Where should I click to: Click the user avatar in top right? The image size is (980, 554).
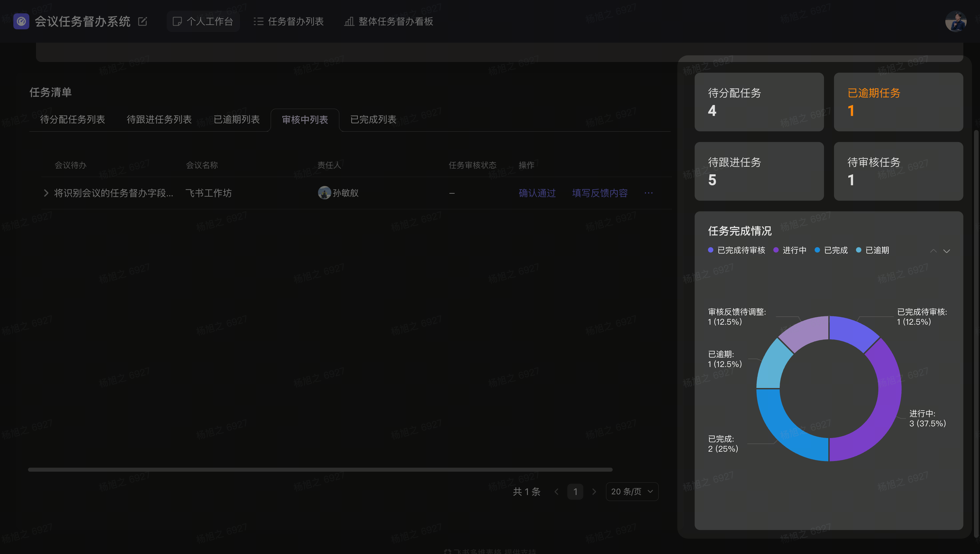tap(956, 21)
